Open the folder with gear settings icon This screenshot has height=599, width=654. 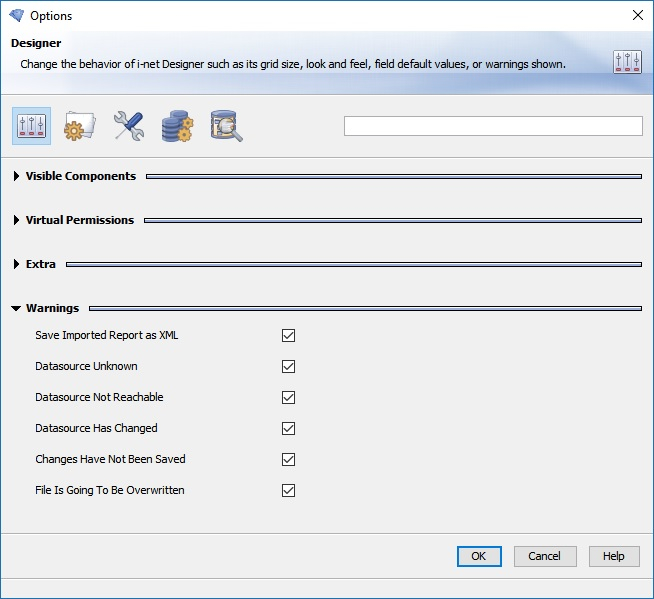click(x=80, y=126)
